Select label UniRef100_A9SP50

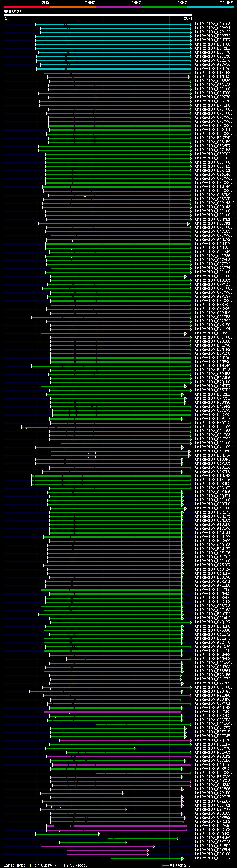[x=213, y=65]
